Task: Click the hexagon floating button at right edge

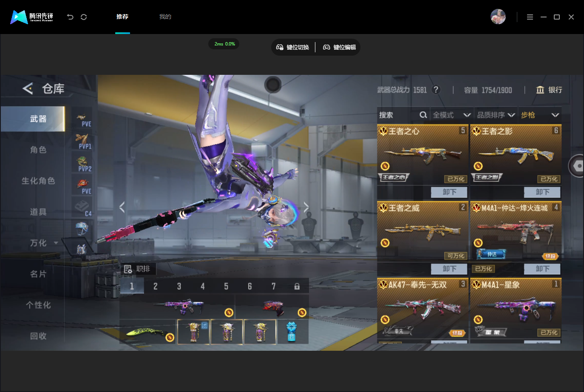Action: point(577,166)
